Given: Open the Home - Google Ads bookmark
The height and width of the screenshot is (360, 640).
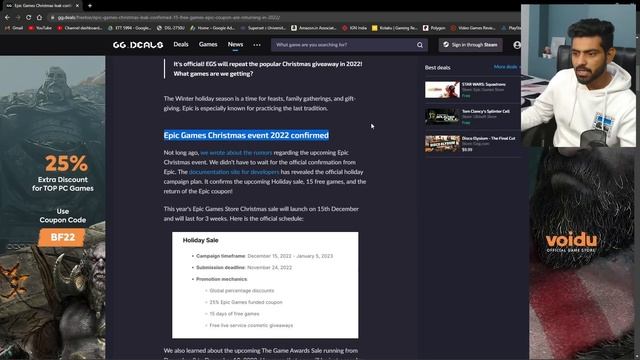Looking at the screenshot, I should pos(212,28).
